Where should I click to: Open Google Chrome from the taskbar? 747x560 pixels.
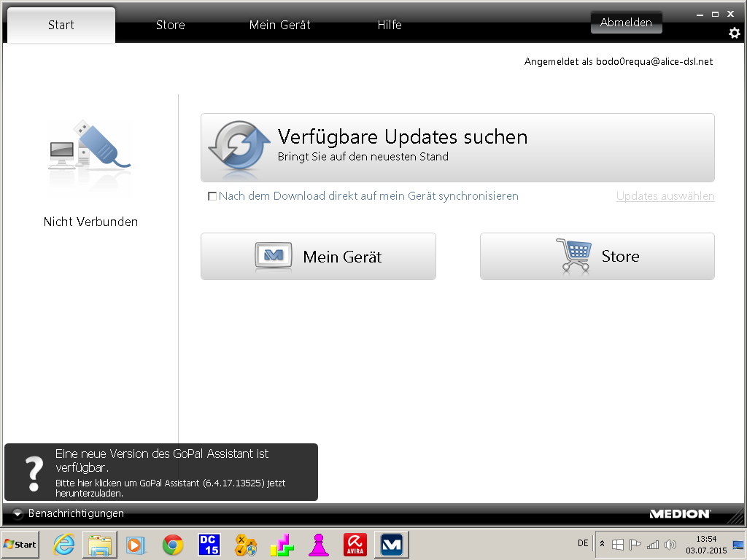pos(173,545)
